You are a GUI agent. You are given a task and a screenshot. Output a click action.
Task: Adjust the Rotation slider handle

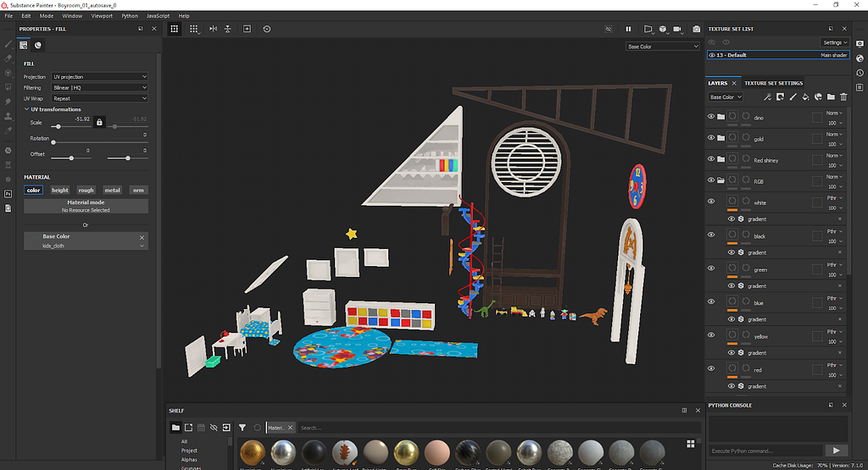pos(53,142)
